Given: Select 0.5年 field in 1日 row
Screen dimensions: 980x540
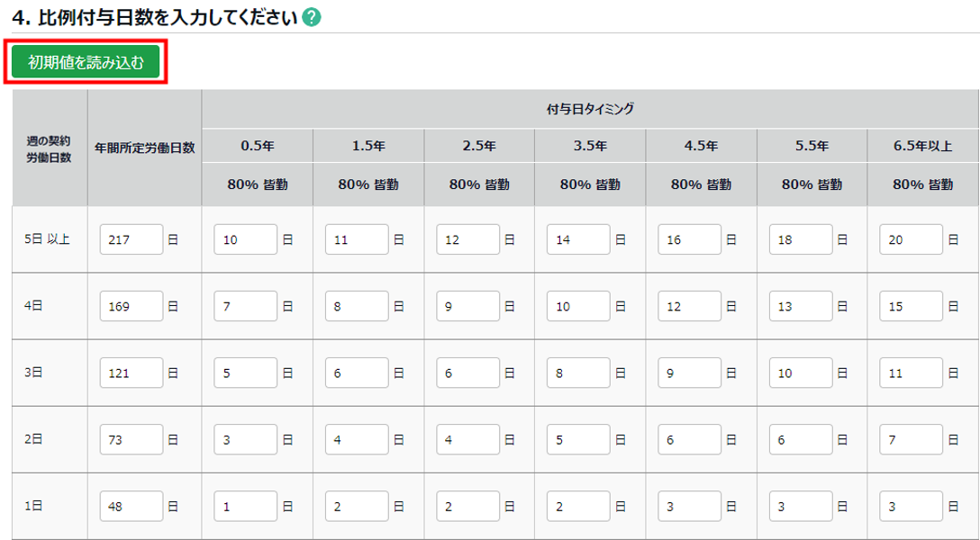Looking at the screenshot, I should [x=246, y=507].
